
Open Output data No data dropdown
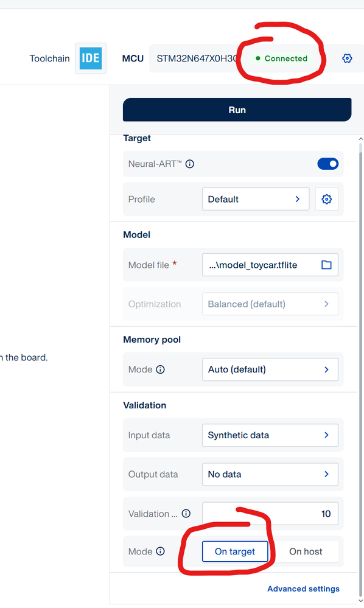[270, 474]
